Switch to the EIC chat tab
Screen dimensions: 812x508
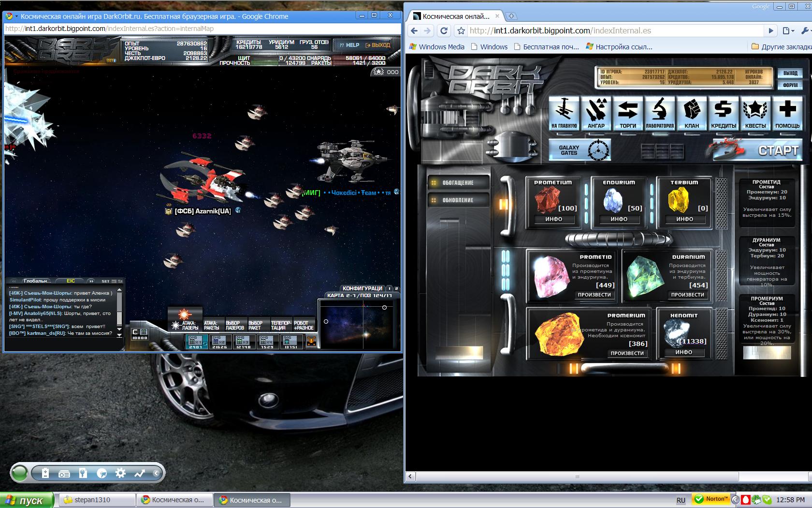click(71, 281)
